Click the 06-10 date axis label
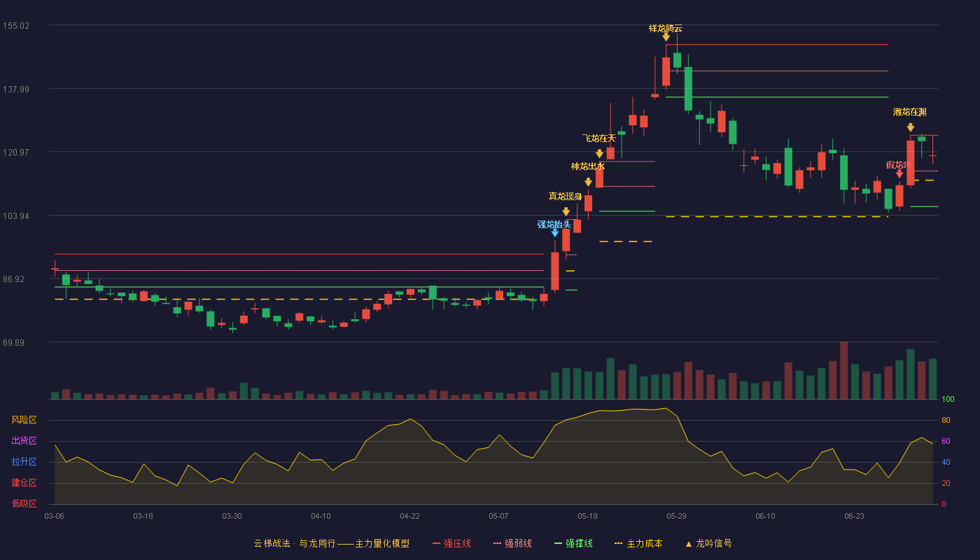 pos(765,516)
